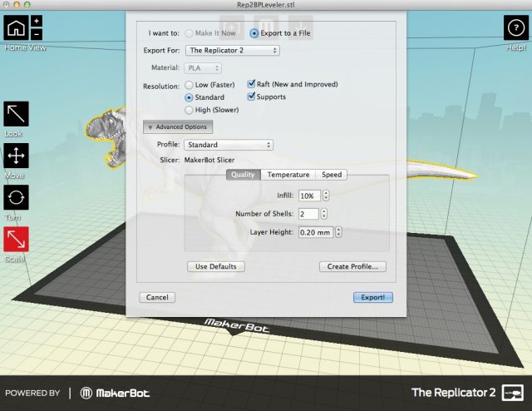Click the T-rex model head
This screenshot has height=411, width=532.
point(107,136)
